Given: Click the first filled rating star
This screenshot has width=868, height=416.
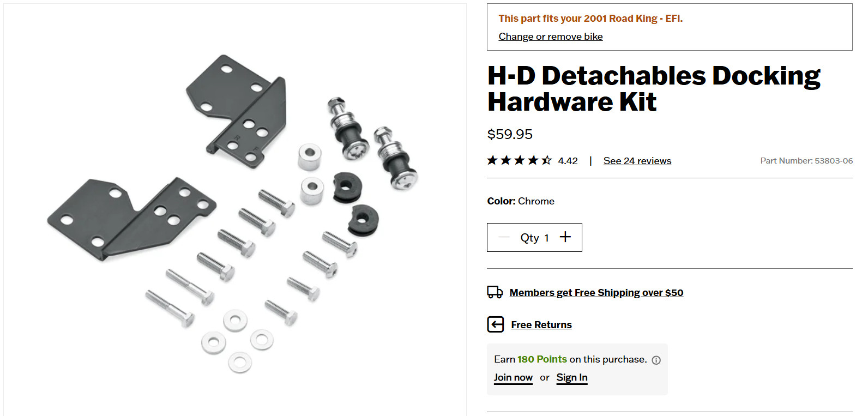Looking at the screenshot, I should 492,160.
